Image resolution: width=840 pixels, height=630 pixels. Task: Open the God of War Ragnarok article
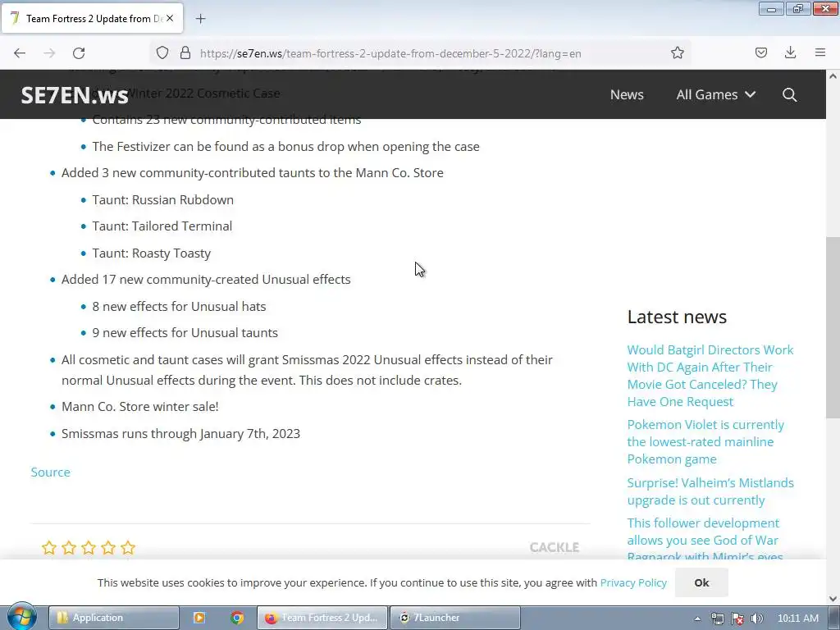tap(705, 540)
